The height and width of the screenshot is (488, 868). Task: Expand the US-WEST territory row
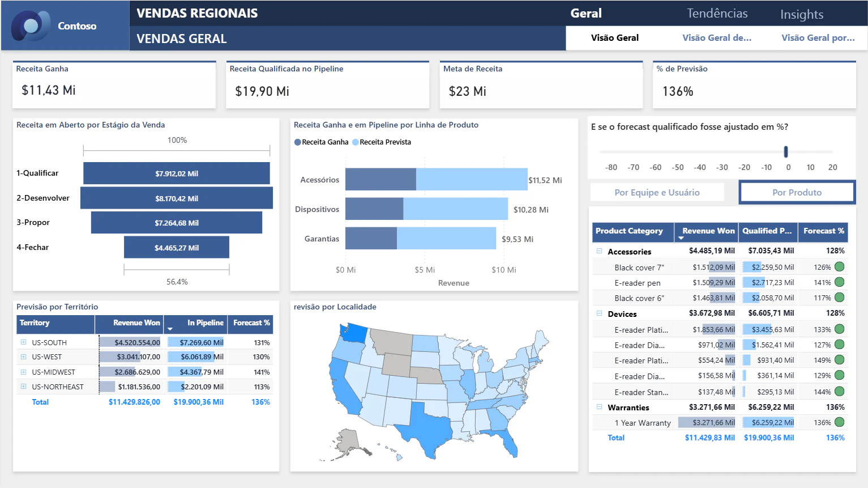(x=23, y=357)
